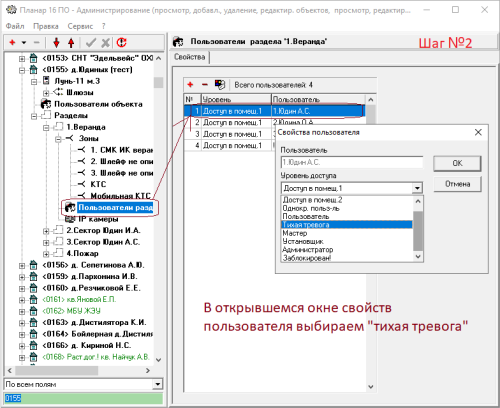Select the КТС zone in the tree
This screenshot has height=408, width=500.
click(98, 184)
